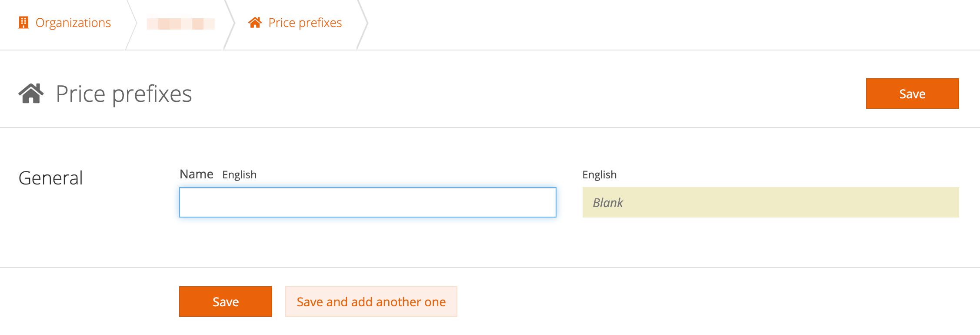Click the chevron after Price prefixes breadcrumb
The width and height of the screenshot is (980, 335).
point(362,24)
